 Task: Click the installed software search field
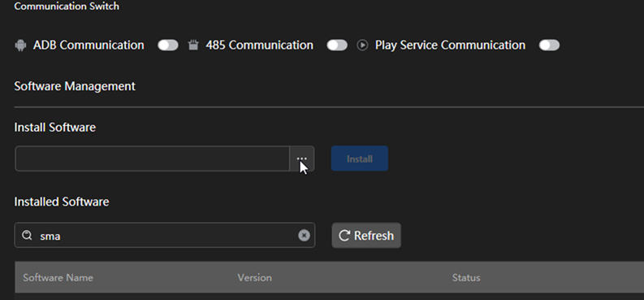pyautogui.click(x=165, y=236)
